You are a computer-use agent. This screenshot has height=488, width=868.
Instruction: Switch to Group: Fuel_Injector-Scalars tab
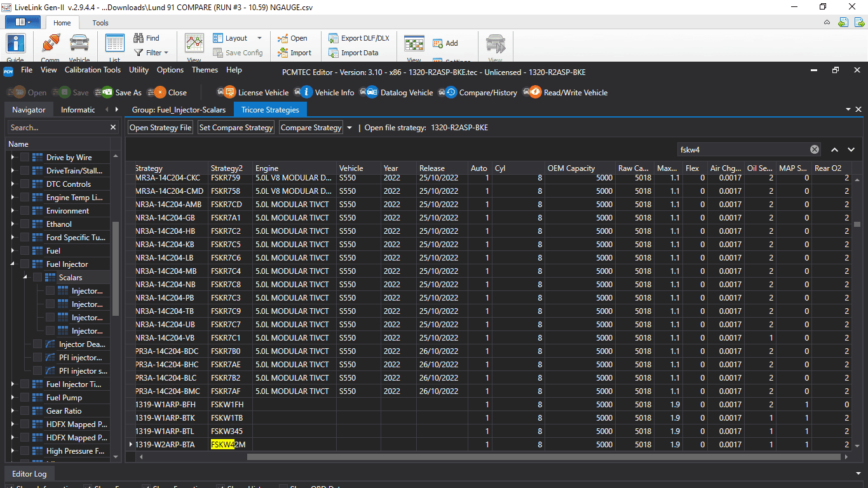(x=179, y=110)
